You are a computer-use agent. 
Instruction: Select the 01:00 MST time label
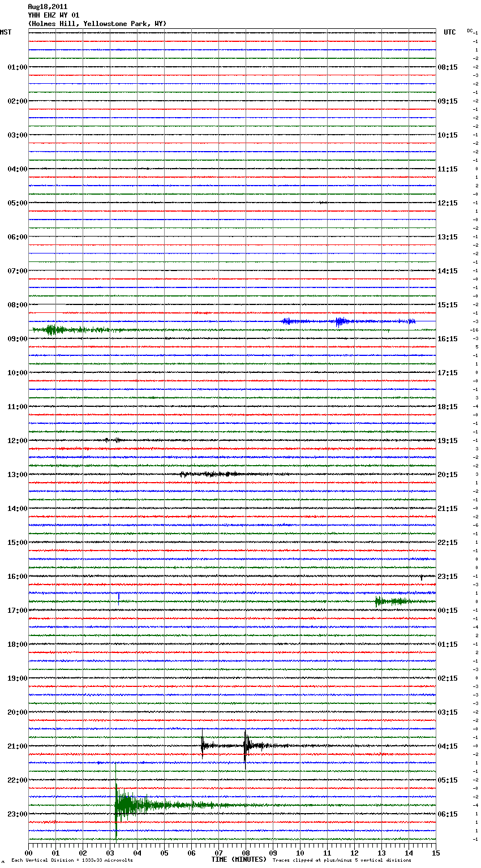18,67
